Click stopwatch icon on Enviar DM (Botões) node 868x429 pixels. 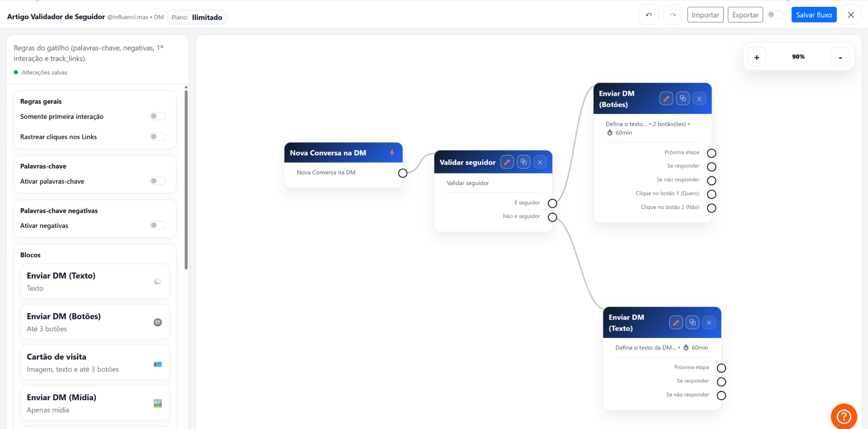610,133
